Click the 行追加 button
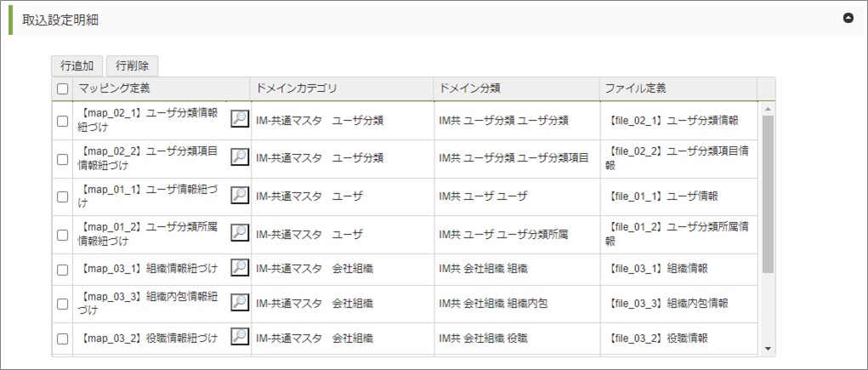Screen dimensions: 868x370 coord(77,65)
